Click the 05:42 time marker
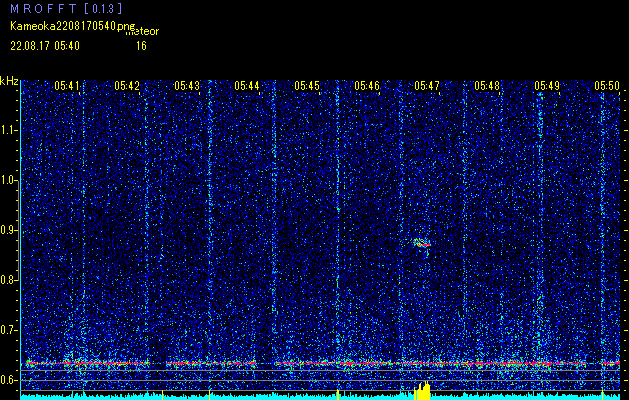This screenshot has height=400, width=629. [127, 85]
